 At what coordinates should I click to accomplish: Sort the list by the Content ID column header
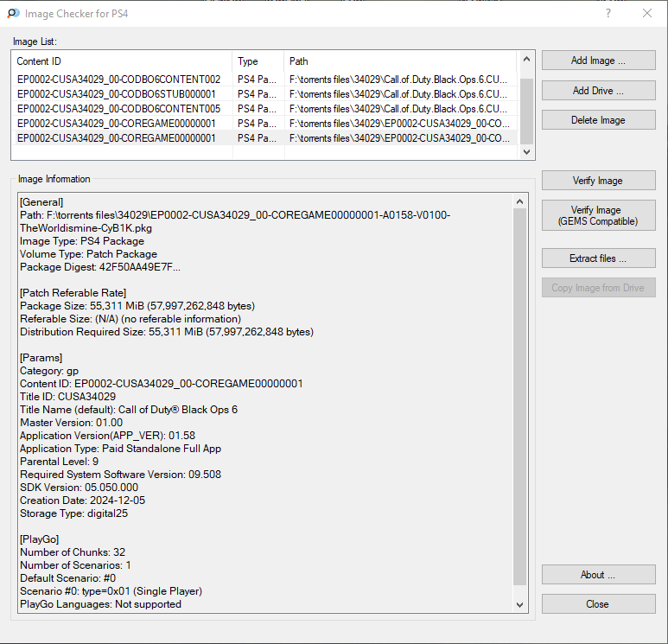(x=122, y=61)
